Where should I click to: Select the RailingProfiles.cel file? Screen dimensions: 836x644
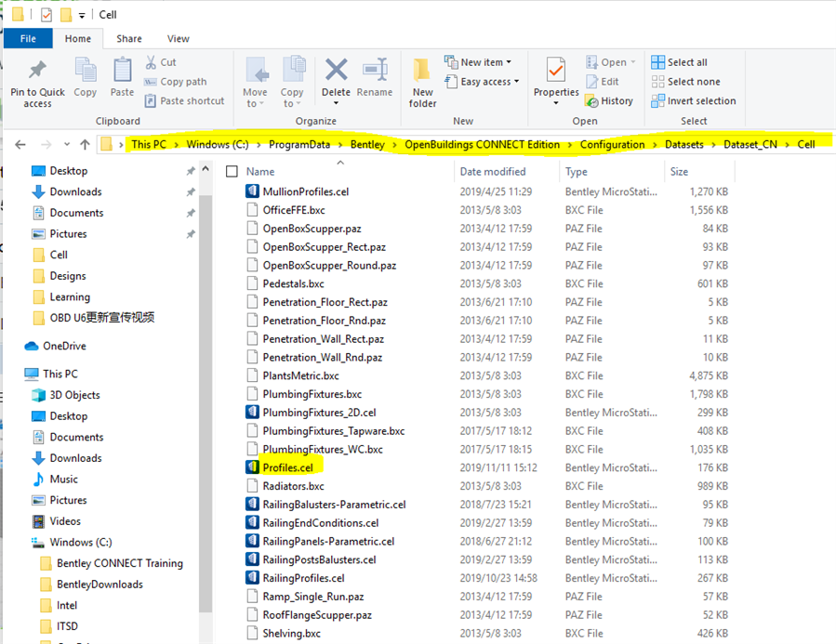pyautogui.click(x=303, y=578)
